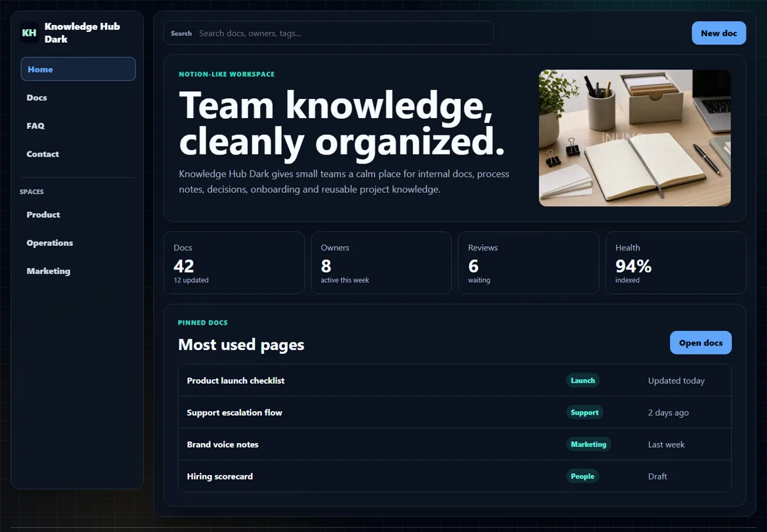Click the 'Last week' text

[666, 445]
